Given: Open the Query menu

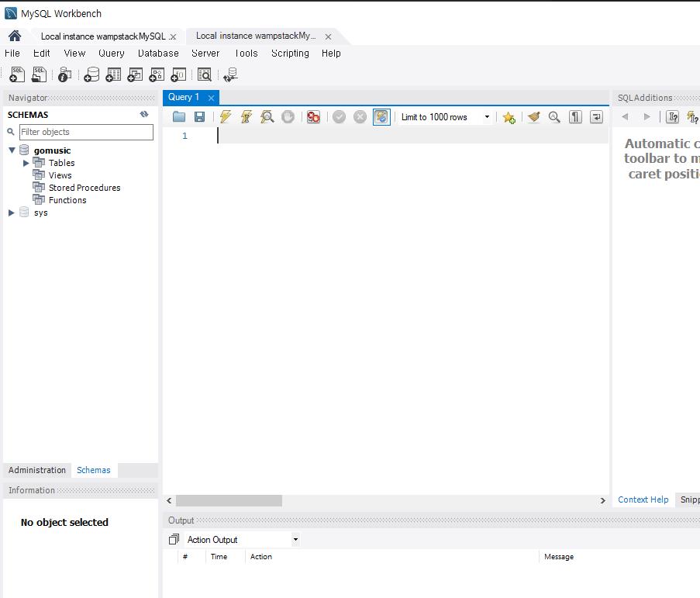Looking at the screenshot, I should 111,54.
